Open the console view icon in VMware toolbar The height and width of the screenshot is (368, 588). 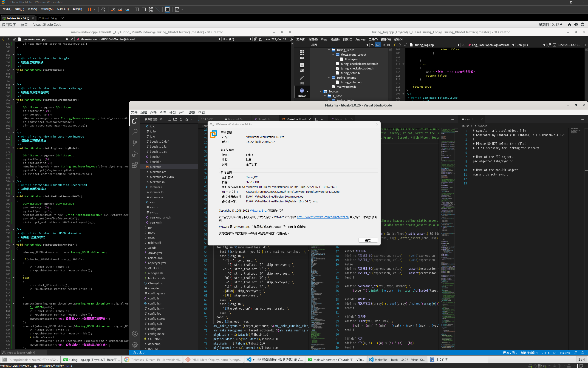coord(167,9)
